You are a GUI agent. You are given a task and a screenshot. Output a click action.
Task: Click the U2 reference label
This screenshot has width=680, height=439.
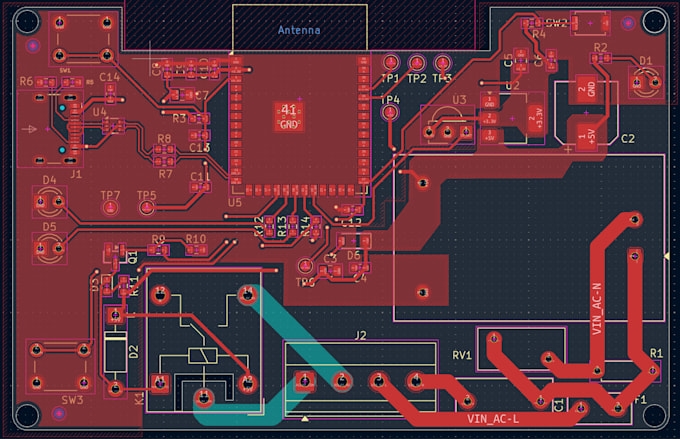512,85
